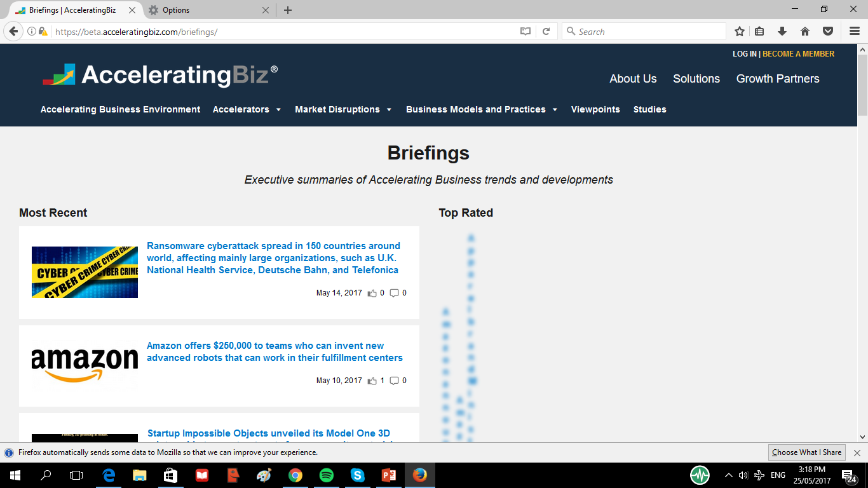
Task: Open PowerPoint from taskbar
Action: coord(389,475)
